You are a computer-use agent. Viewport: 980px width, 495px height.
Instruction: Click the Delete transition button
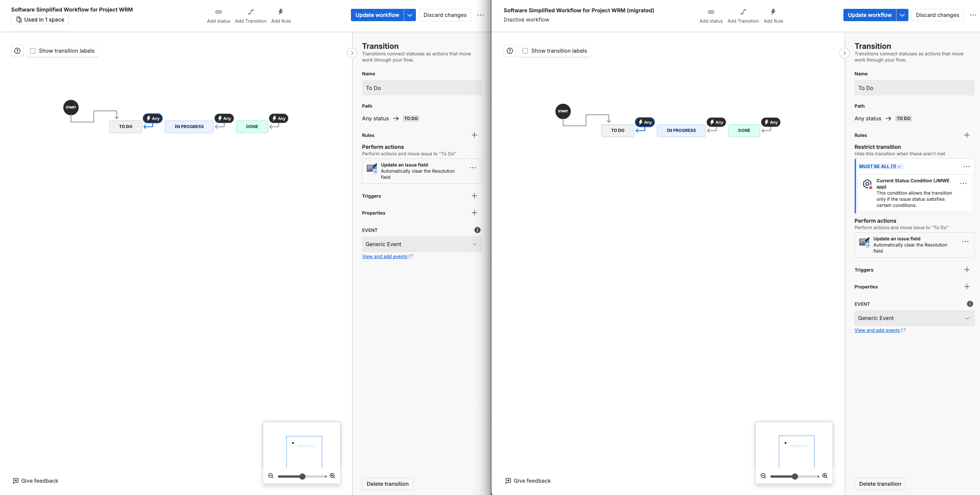tap(387, 483)
